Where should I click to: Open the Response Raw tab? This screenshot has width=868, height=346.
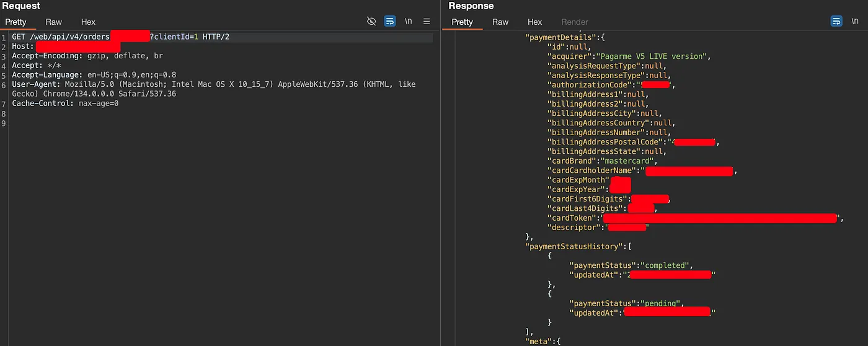pos(500,22)
